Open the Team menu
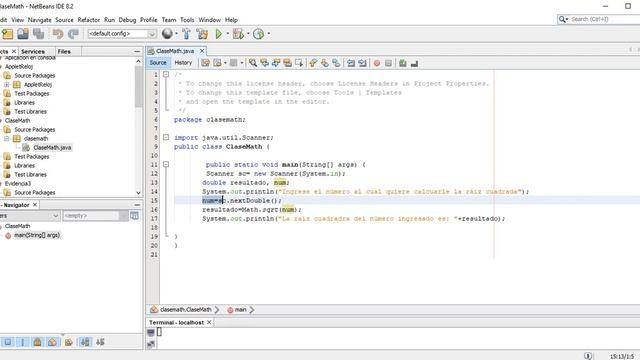The image size is (640, 360). pyautogui.click(x=169, y=20)
